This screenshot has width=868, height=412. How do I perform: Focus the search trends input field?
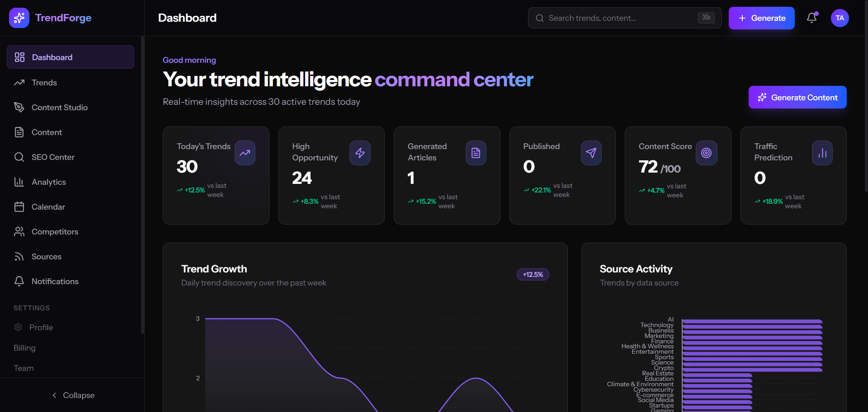[625, 18]
